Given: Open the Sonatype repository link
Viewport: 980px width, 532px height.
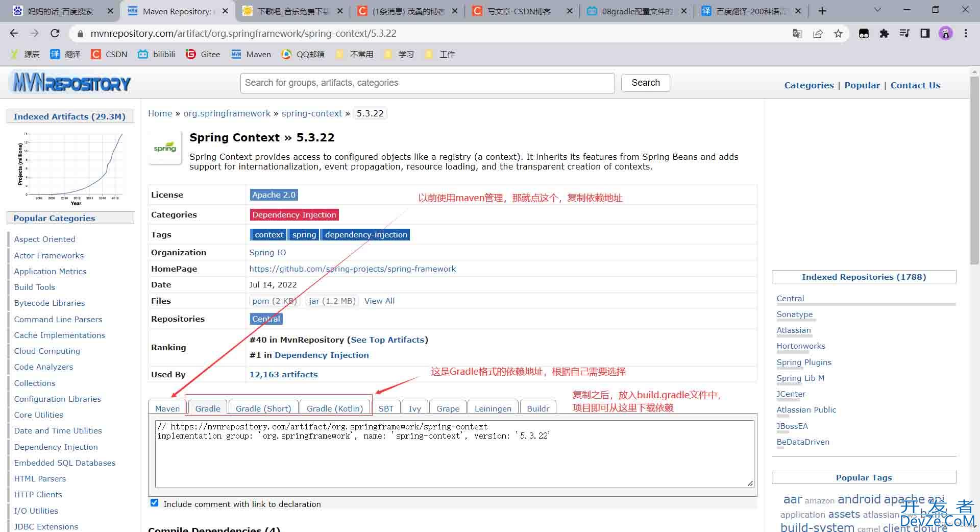Looking at the screenshot, I should tap(795, 314).
